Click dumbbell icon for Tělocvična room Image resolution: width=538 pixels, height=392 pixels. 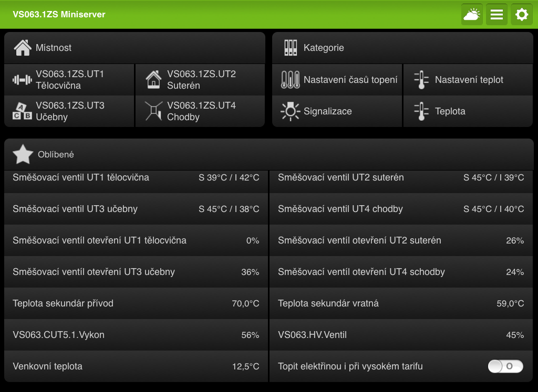click(x=22, y=80)
